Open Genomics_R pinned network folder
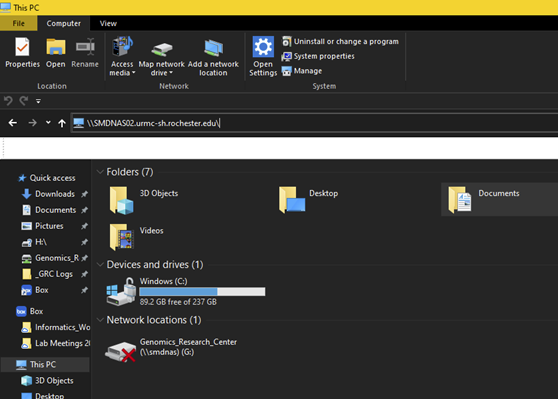The width and height of the screenshot is (558, 399). pyautogui.click(x=50, y=258)
